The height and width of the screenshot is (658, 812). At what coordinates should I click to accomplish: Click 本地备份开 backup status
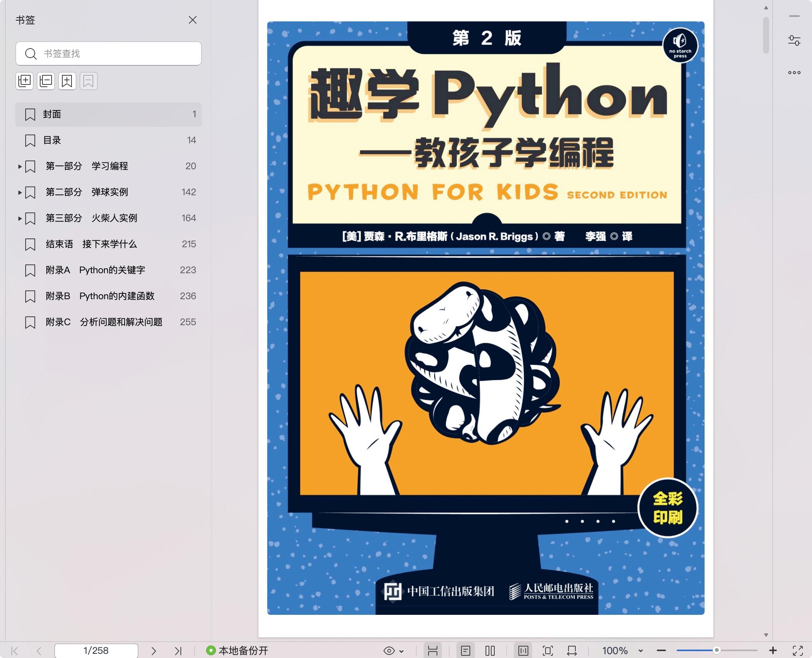(237, 651)
